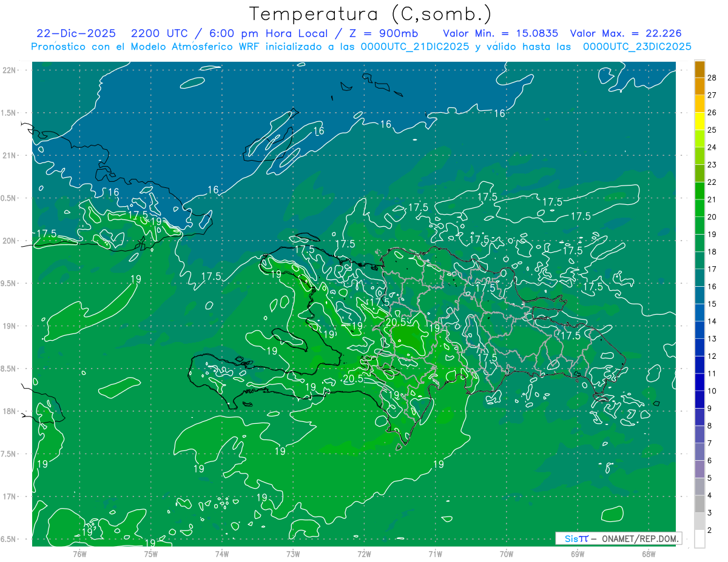The width and height of the screenshot is (728, 562).
Task: Click the "2" label on the color scale
Action: [710, 530]
